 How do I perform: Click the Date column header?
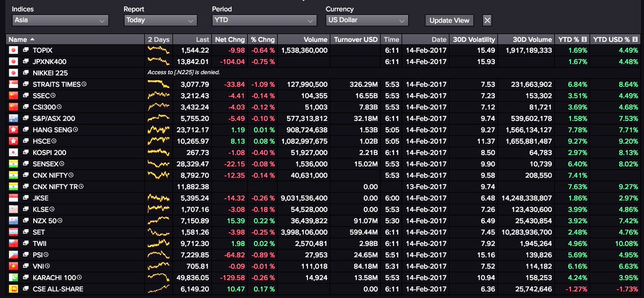[425, 39]
